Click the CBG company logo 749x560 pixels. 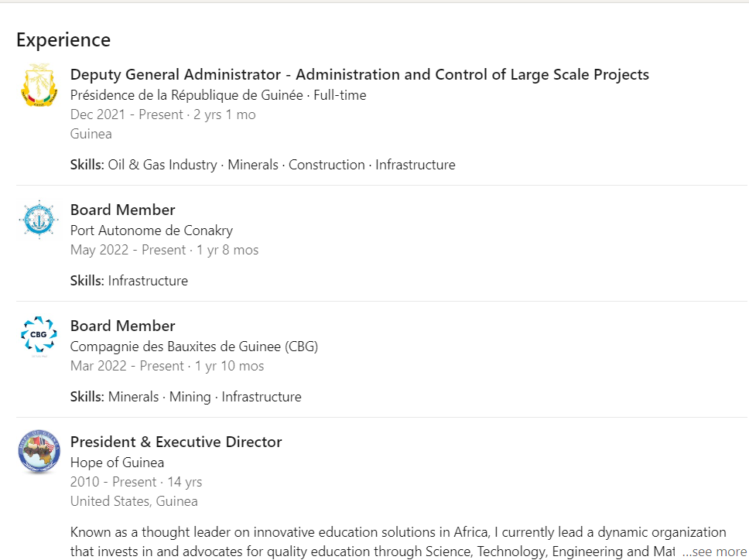point(39,336)
